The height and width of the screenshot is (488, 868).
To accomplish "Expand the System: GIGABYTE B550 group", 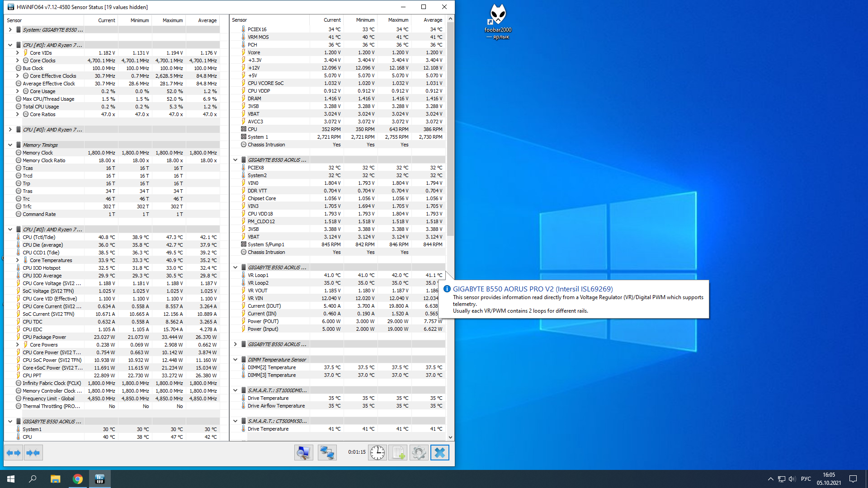I will click(10, 30).
